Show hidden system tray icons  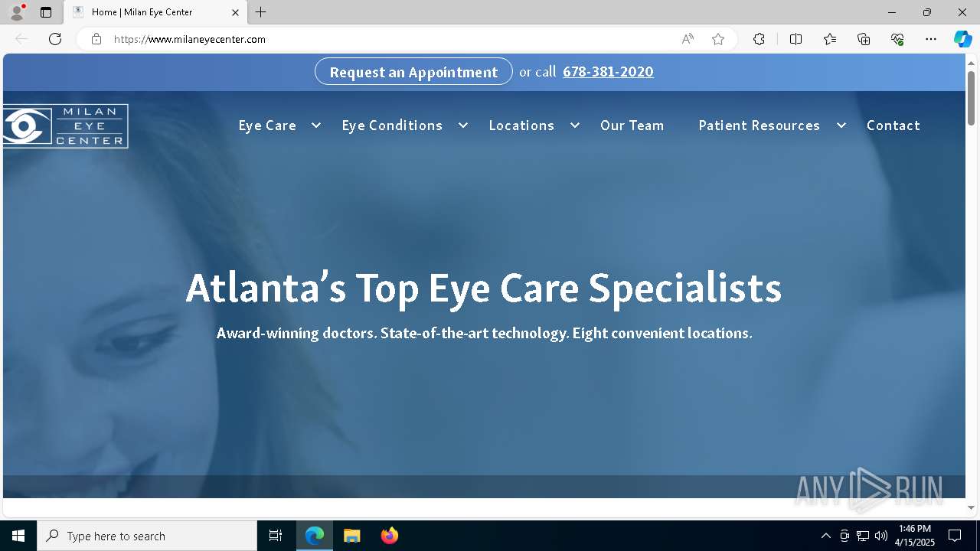coord(825,536)
